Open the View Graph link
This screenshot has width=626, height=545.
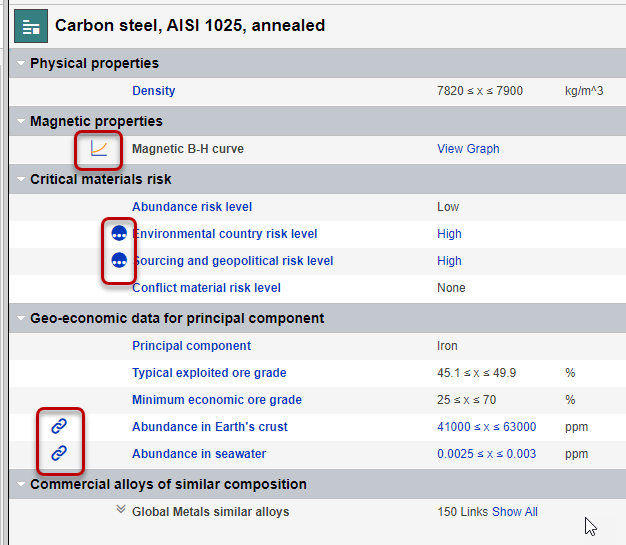468,149
